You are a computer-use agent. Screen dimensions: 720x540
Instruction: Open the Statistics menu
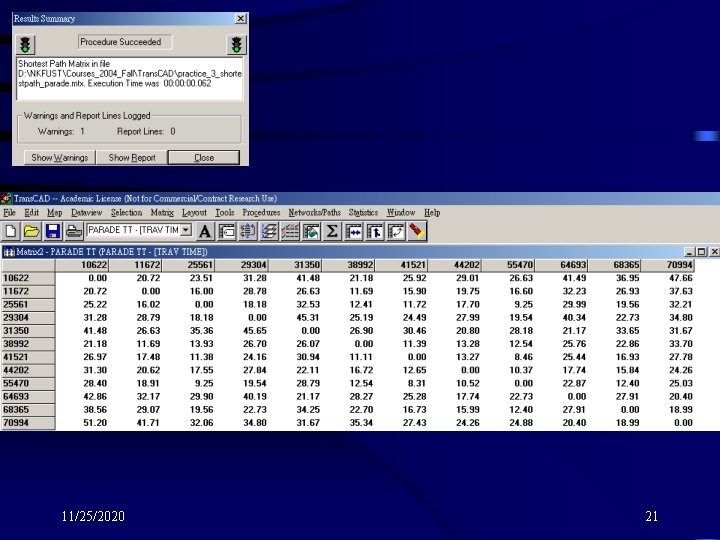363,213
